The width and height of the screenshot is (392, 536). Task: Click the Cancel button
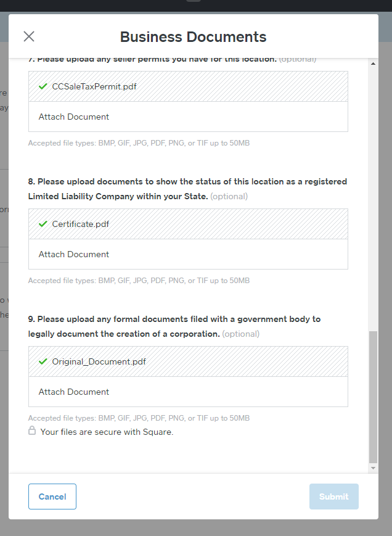pos(52,496)
